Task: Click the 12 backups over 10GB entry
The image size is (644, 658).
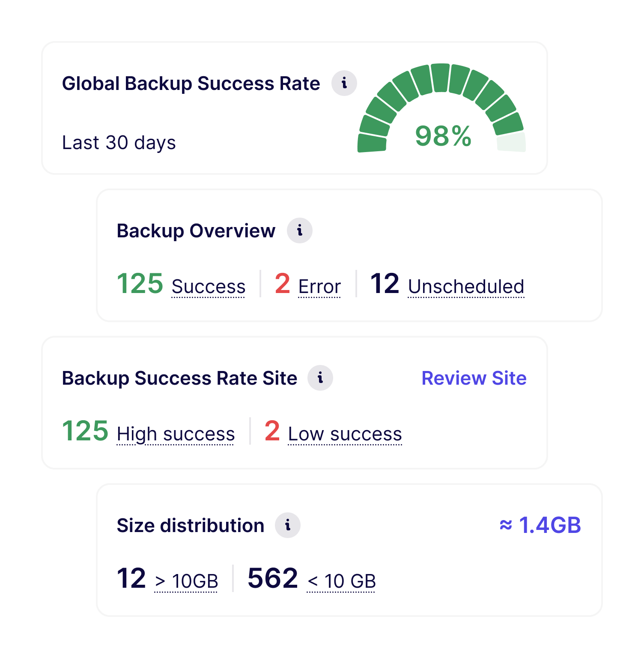Action: [168, 580]
